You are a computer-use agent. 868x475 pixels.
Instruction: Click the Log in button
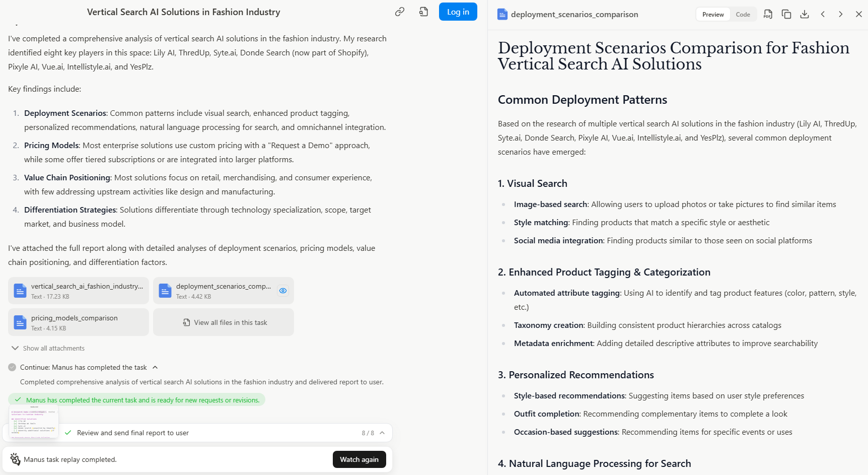click(458, 12)
